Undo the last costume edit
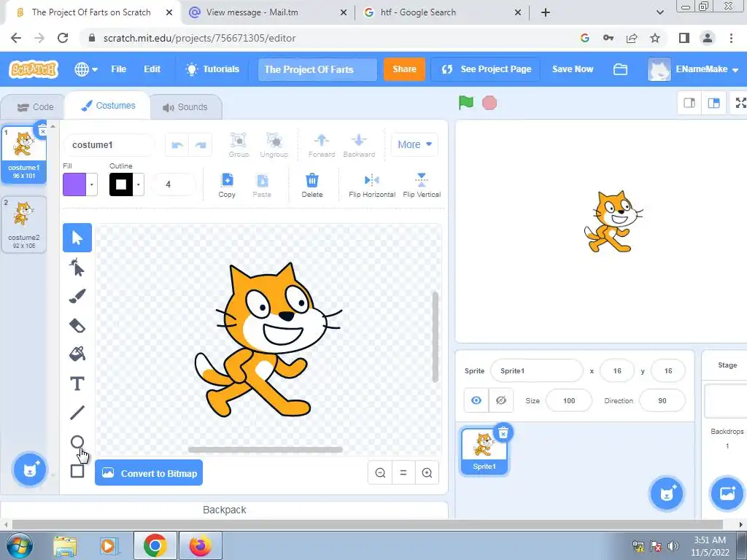Viewport: 747px width, 560px height. pos(177,145)
